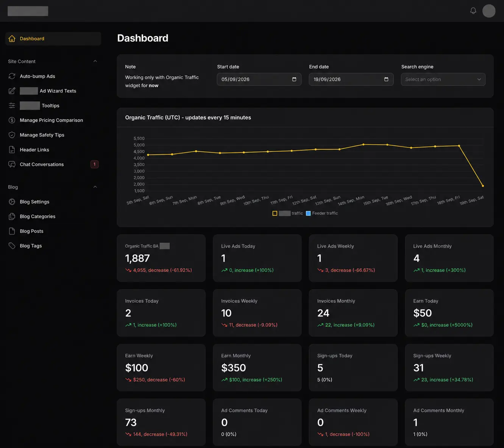Screen dimensions: 504x448
Task: Click the Live Ads Weekly card
Action: (353, 258)
